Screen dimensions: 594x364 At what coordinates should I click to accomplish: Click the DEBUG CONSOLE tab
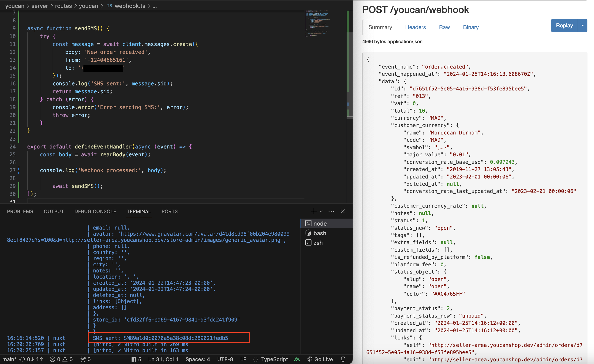[95, 211]
